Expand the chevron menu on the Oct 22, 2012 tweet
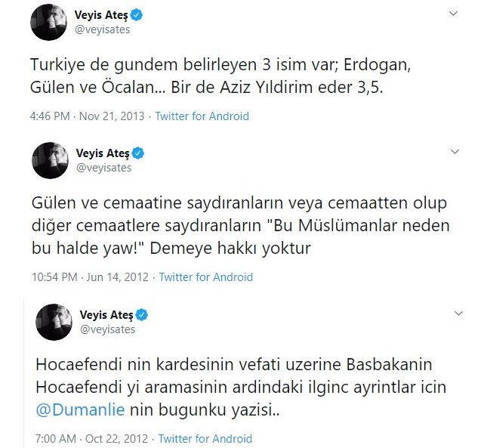This screenshot has width=481, height=448. coord(458,314)
